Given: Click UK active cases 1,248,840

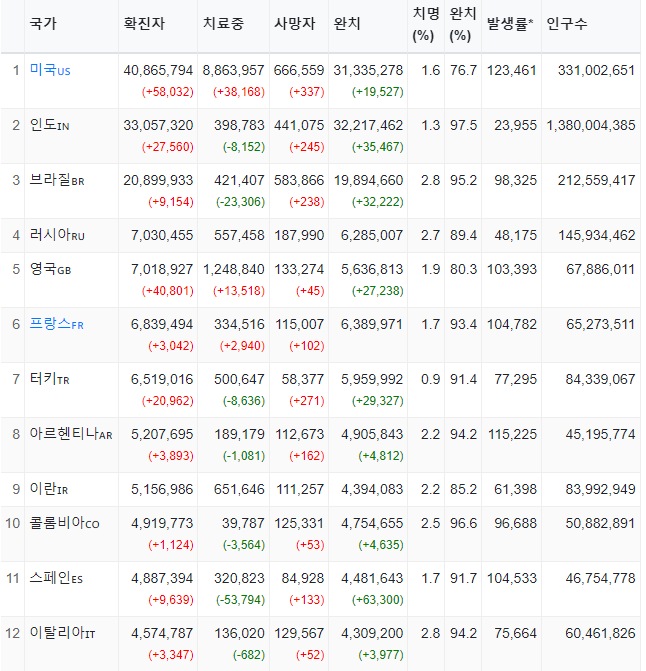Looking at the screenshot, I should pos(234,269).
